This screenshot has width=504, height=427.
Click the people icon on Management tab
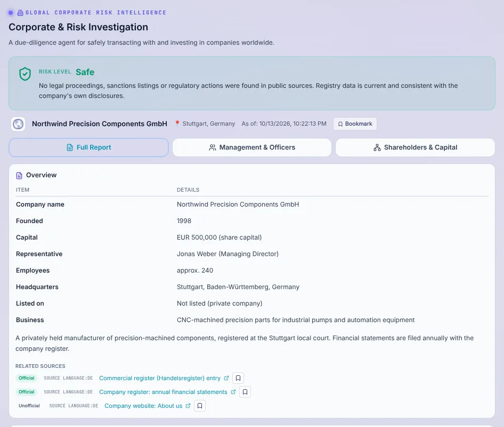(213, 147)
